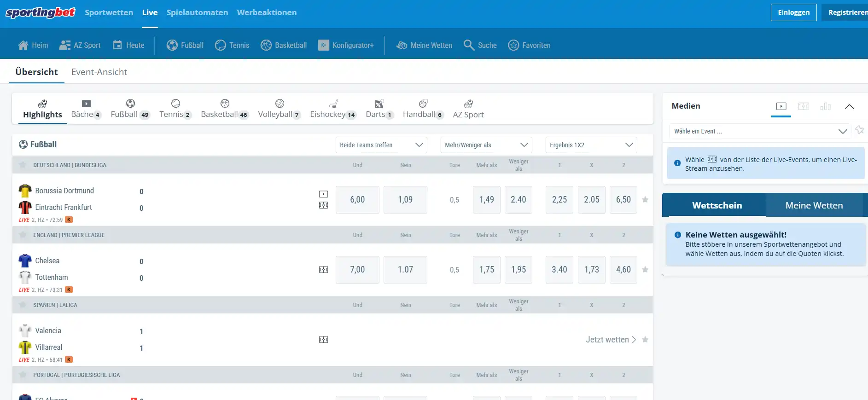Pick Chelsea-Tottenham draw odds 1,73
The image size is (868, 400).
point(592,270)
